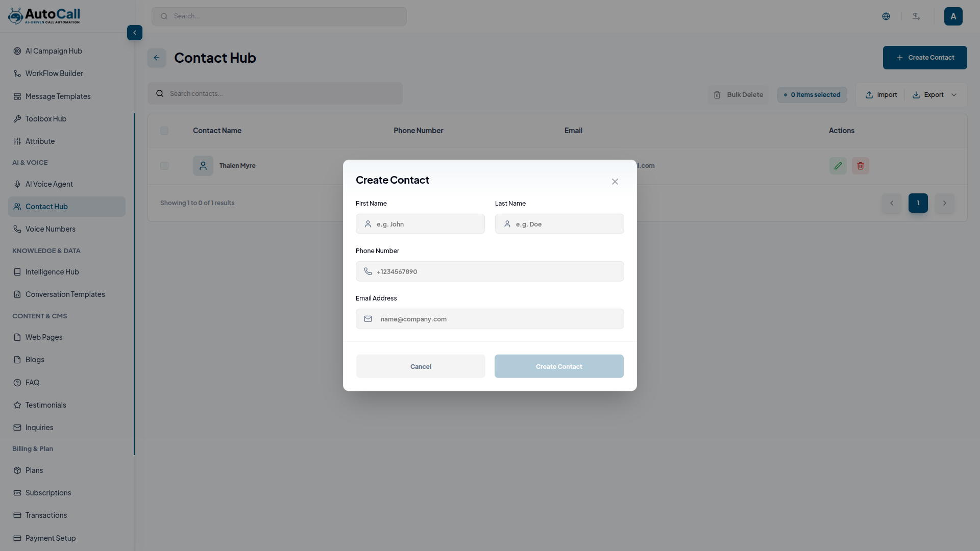This screenshot has width=980, height=551.
Task: Click the dialog's Create Contact submit button
Action: 559,366
